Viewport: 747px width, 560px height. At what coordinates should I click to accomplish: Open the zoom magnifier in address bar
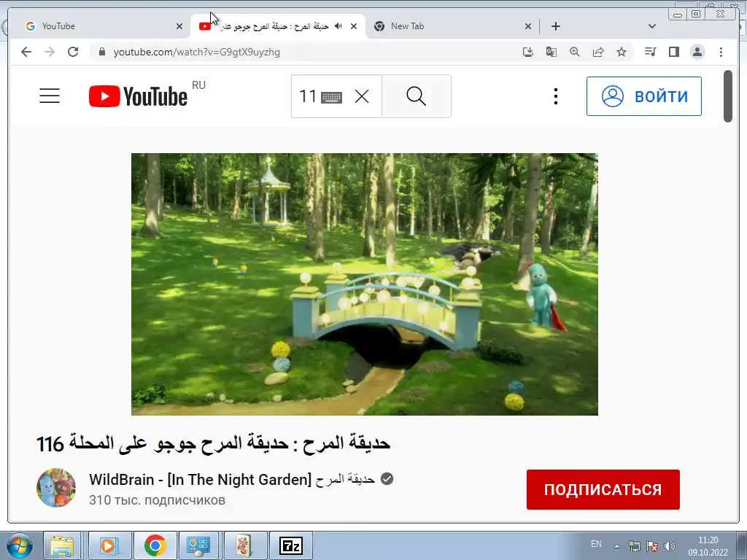point(575,52)
